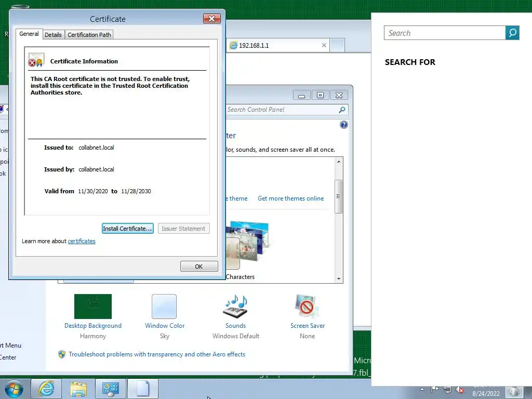Screen dimensions: 532x399
Task: Click Install Certificate button
Action: click(x=128, y=229)
